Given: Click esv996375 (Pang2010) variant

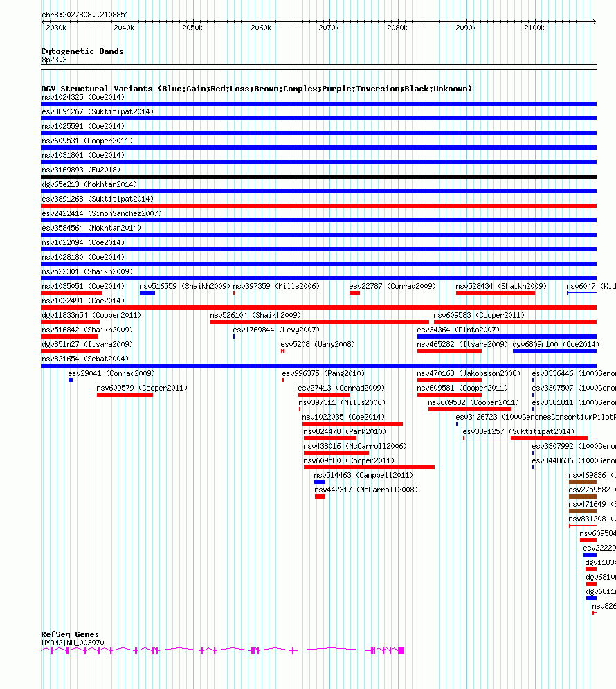Looking at the screenshot, I should point(283,380).
